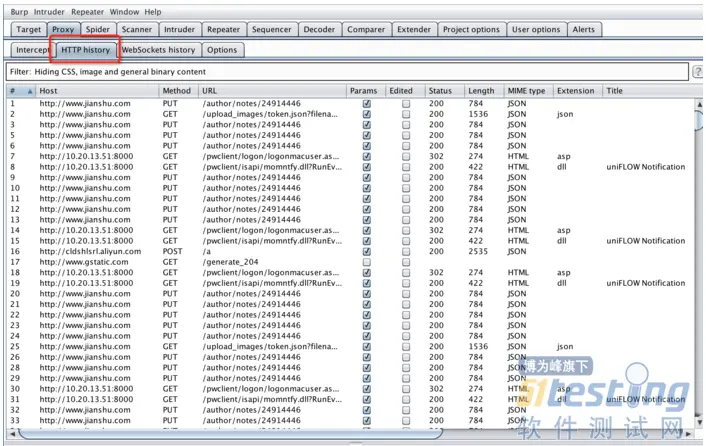This screenshot has width=706, height=446.
Task: Switch to the Scanner tab
Action: click(136, 29)
